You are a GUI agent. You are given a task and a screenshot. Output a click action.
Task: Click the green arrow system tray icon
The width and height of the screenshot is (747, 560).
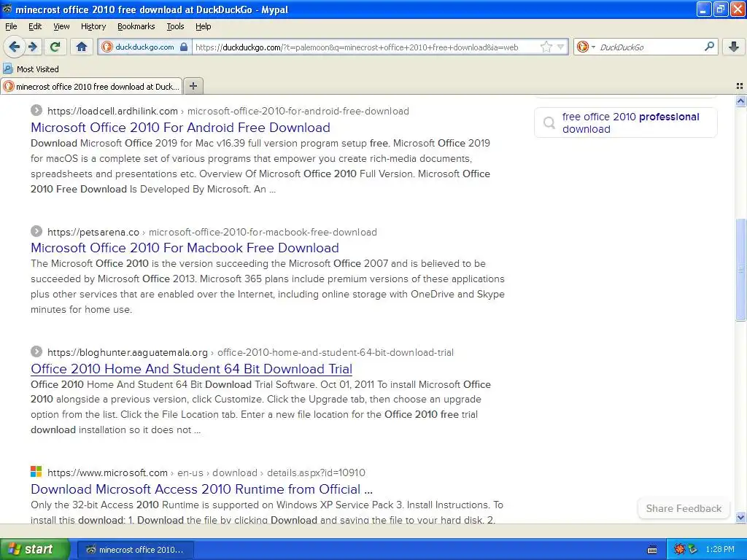point(693,549)
